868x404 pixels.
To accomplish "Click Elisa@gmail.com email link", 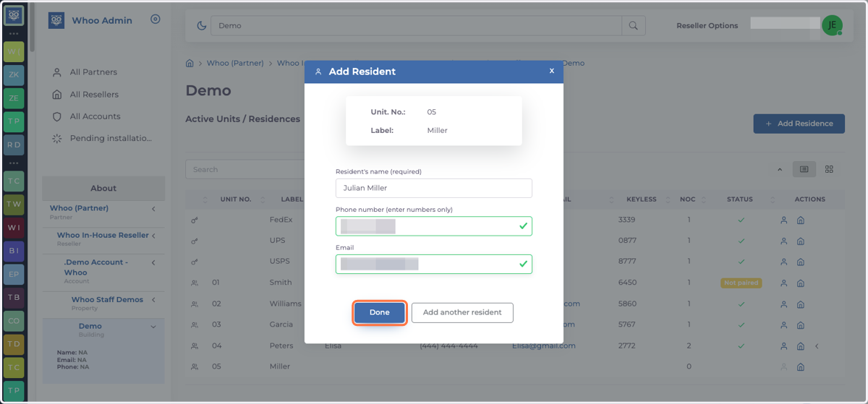I will 544,346.
